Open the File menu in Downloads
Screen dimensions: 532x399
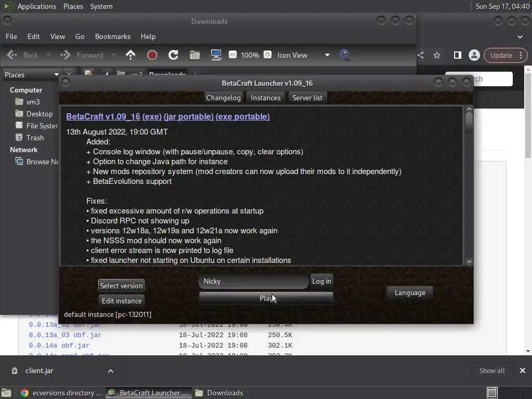tap(11, 36)
